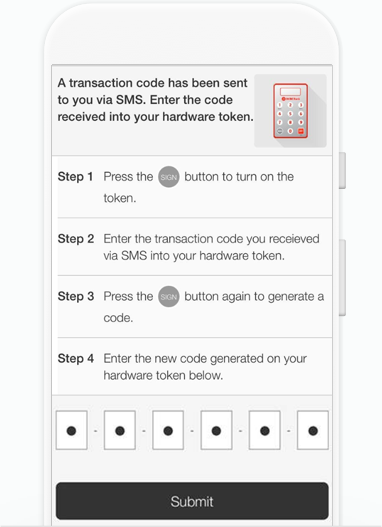Click the 'button again to generate a code' text
382x527 pixels.
tap(214, 307)
